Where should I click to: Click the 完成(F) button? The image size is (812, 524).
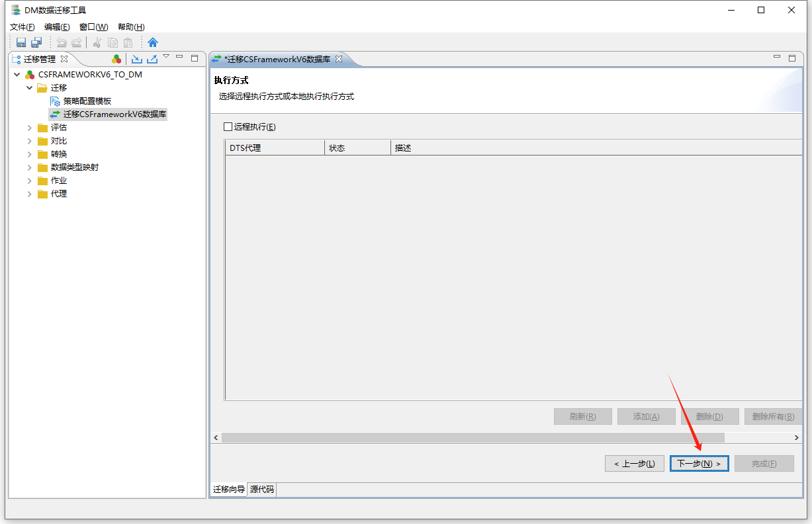coord(764,464)
